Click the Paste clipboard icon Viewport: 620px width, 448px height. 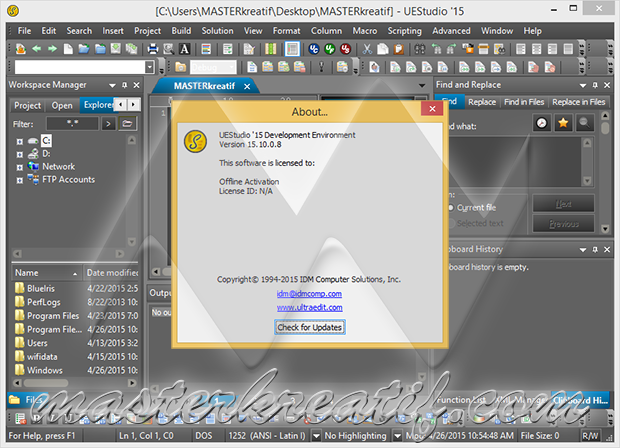click(399, 49)
